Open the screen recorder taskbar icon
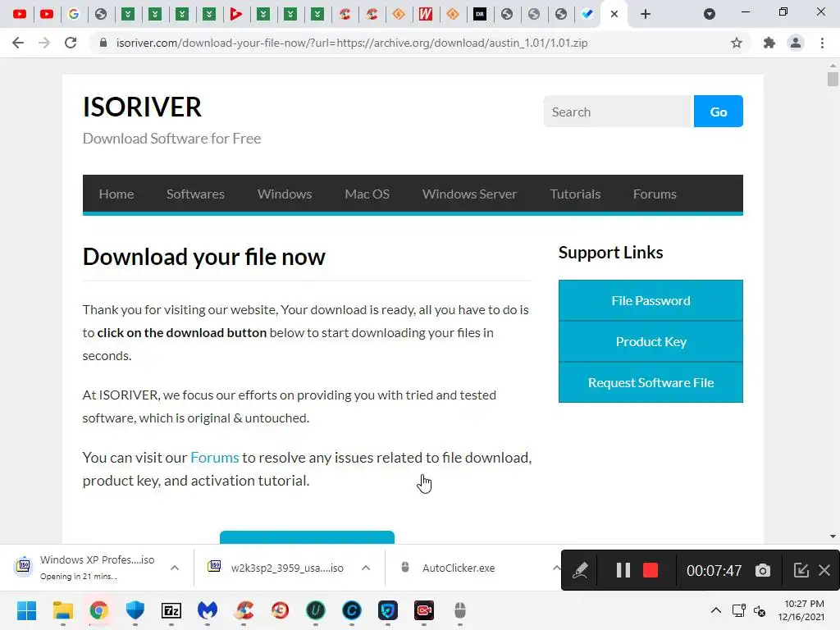Viewport: 840px width, 630px height. (x=424, y=610)
